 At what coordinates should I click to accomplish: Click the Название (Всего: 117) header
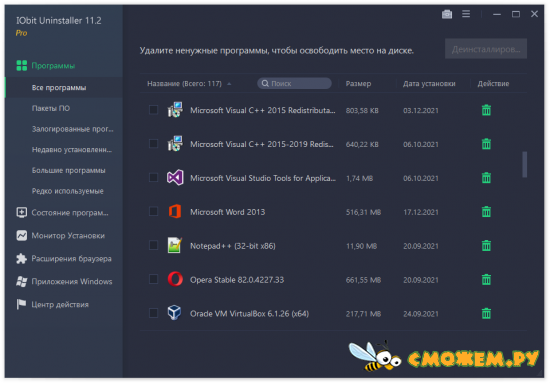coord(185,83)
